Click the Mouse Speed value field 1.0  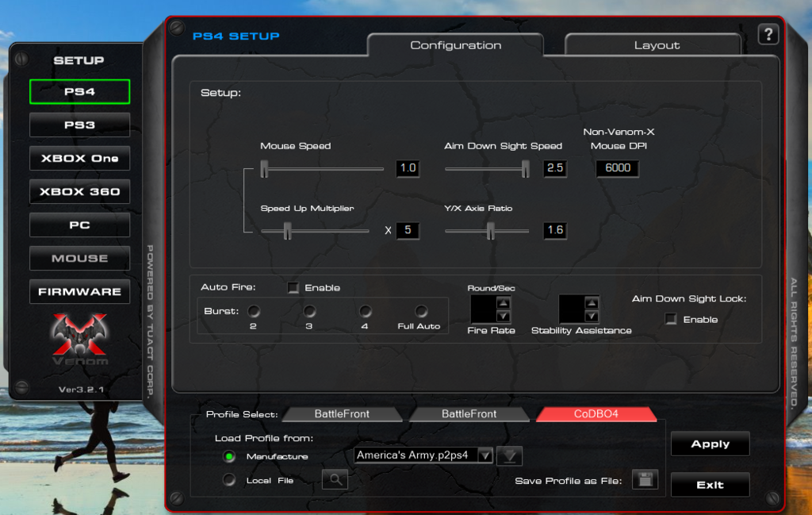click(408, 168)
